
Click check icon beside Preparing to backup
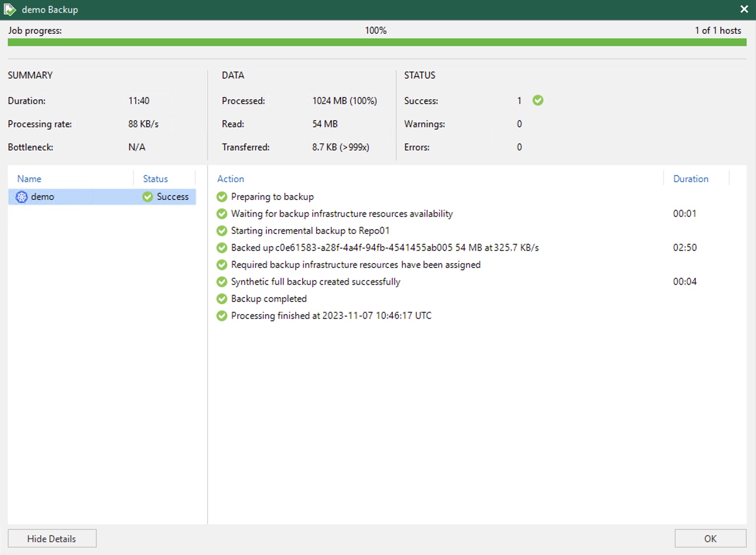coord(222,197)
